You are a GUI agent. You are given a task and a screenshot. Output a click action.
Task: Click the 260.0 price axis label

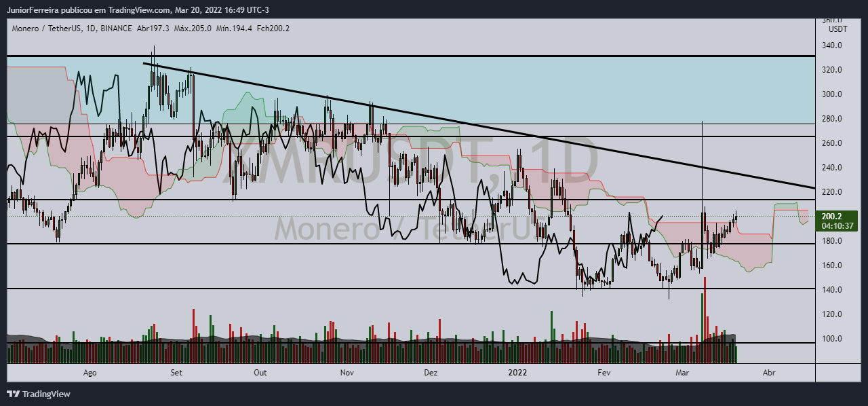(833, 143)
